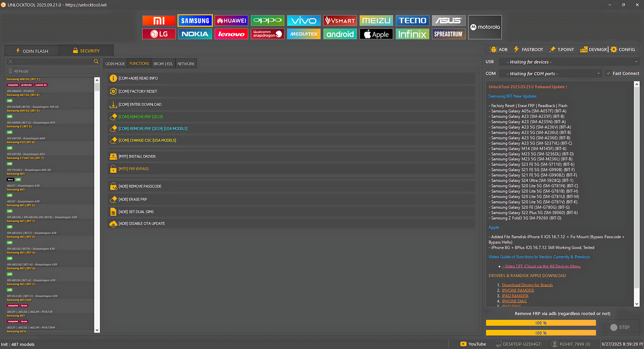Run [COM] FACTORY RESET function
The width and height of the screenshot is (644, 349).
[138, 91]
